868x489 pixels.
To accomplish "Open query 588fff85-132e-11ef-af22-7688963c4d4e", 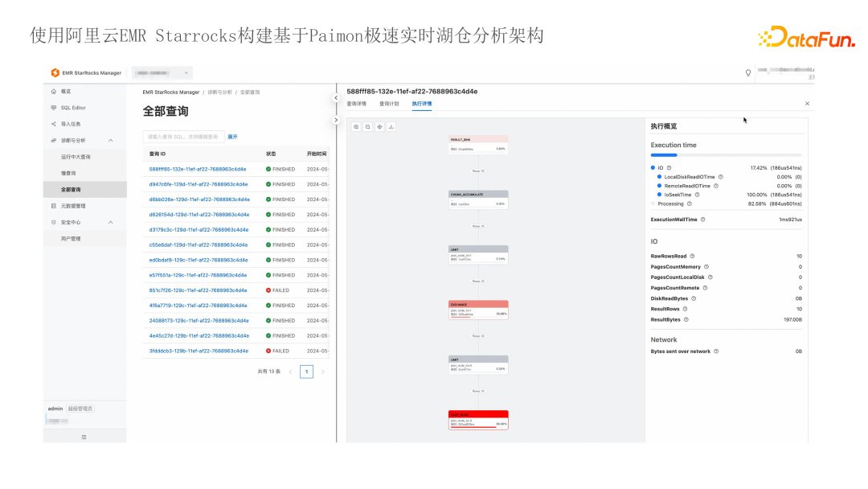I will coord(198,169).
